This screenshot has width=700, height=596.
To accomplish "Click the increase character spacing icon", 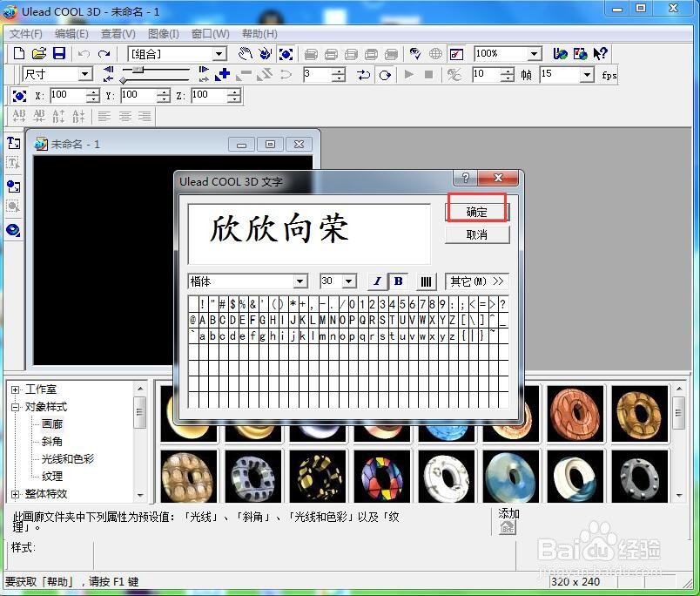I will coord(19,116).
